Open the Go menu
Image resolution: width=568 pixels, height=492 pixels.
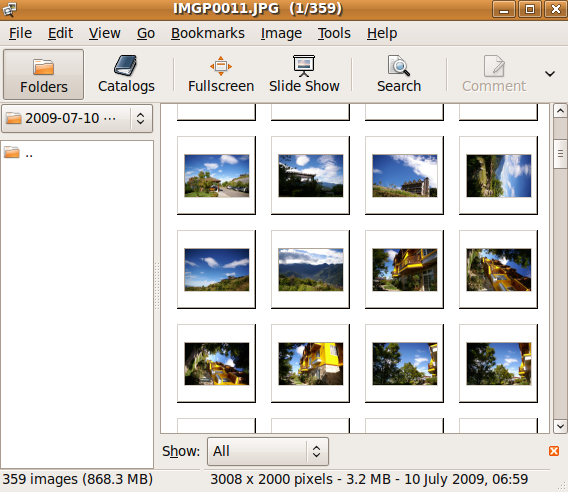pos(146,33)
